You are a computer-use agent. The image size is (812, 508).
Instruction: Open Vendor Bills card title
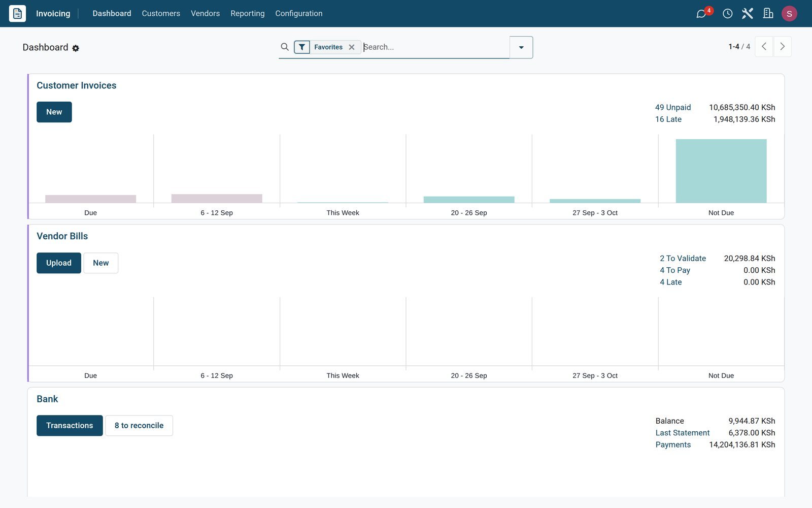(62, 236)
